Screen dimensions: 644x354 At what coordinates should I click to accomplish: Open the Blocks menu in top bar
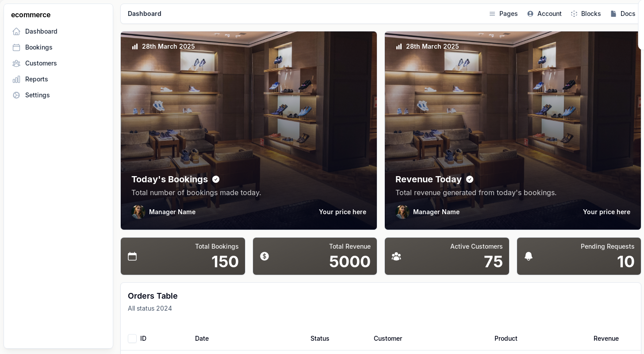(586, 14)
